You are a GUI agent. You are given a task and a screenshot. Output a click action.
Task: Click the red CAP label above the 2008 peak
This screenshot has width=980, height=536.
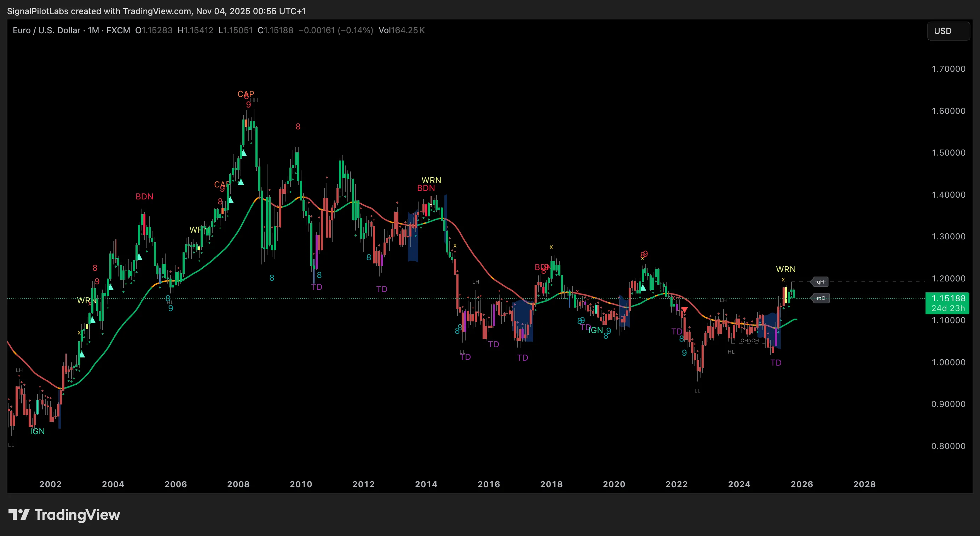(246, 94)
